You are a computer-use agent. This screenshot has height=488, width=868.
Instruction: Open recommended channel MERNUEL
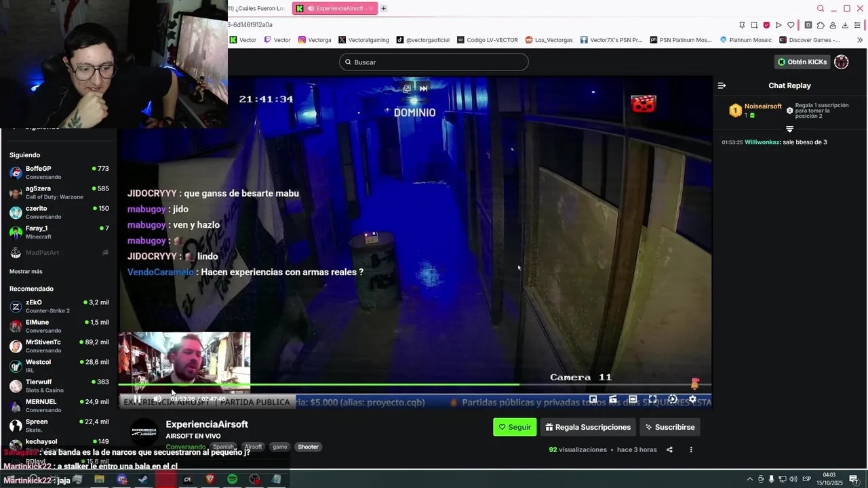point(59,405)
